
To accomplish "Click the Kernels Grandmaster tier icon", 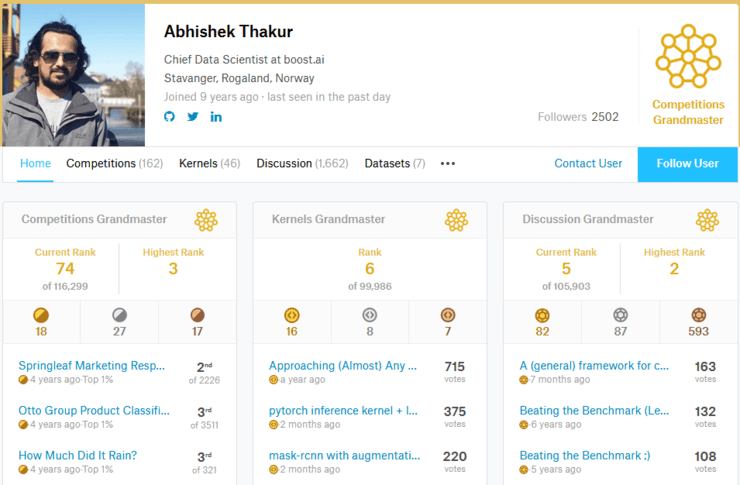I will 456,219.
